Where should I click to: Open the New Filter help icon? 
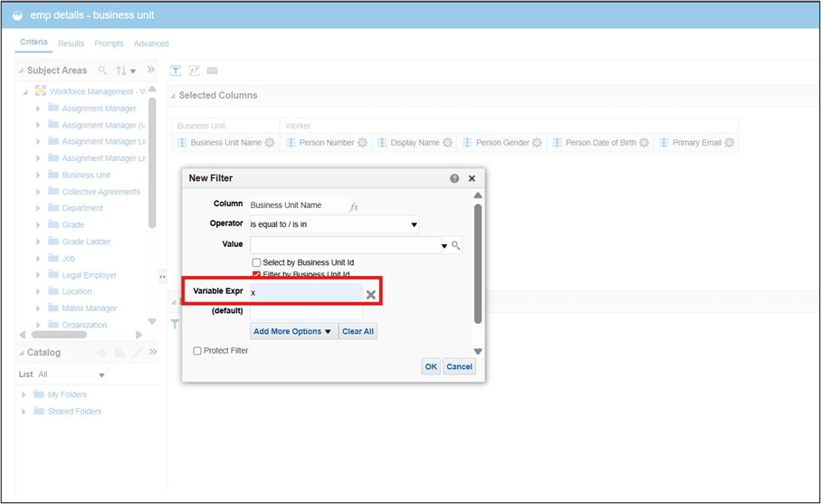(454, 179)
